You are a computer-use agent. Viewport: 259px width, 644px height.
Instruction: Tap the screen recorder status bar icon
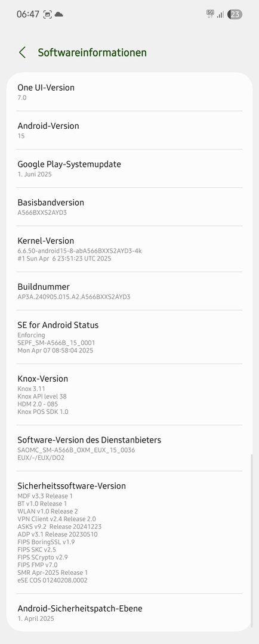pyautogui.click(x=48, y=14)
